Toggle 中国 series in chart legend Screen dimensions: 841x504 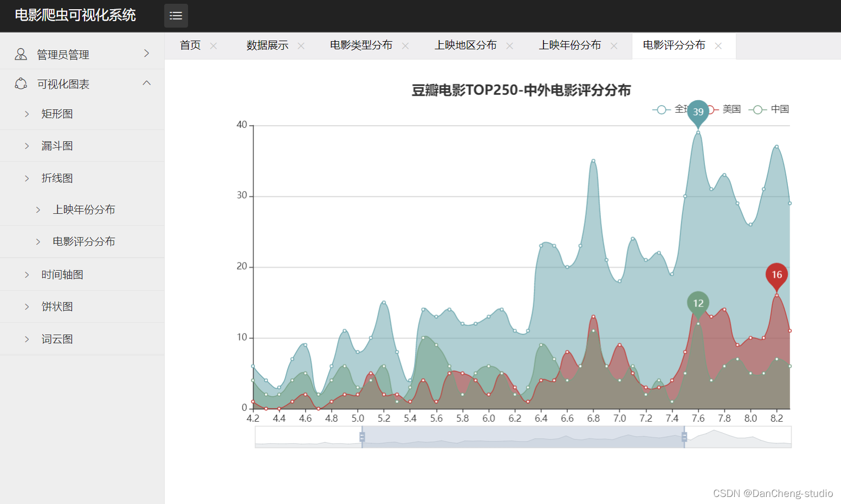coord(769,109)
